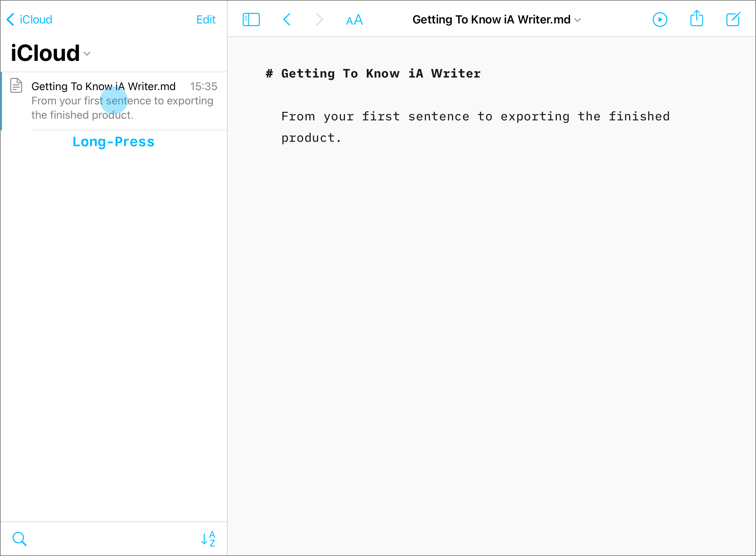Screen dimensions: 756x556
Task: Open the AA text size settings
Action: (355, 20)
